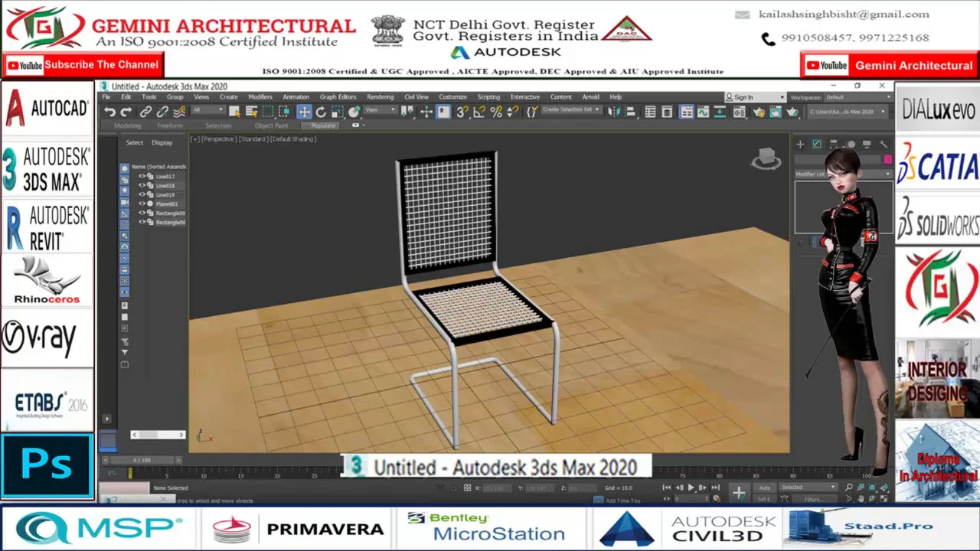
Task: Open the selection filter All dropdown
Action: [x=207, y=110]
